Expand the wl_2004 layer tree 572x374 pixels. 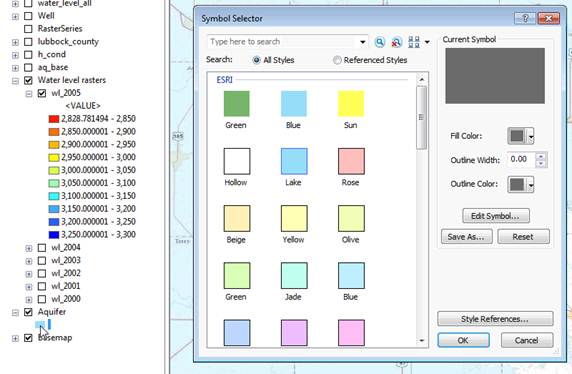28,248
